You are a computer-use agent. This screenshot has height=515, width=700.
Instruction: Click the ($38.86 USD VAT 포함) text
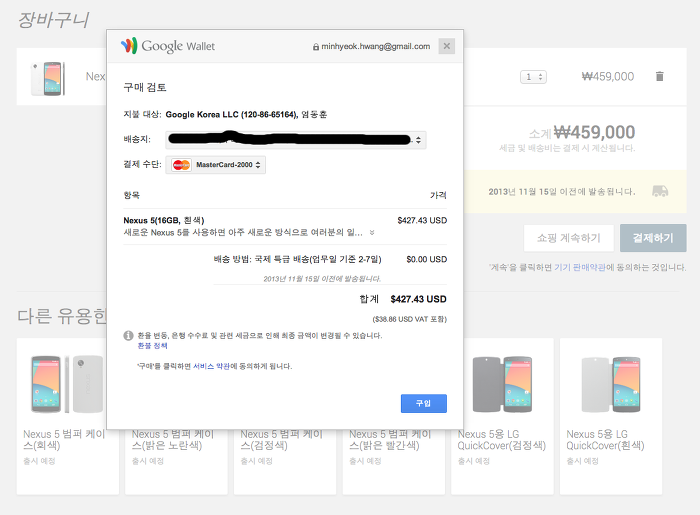point(409,319)
